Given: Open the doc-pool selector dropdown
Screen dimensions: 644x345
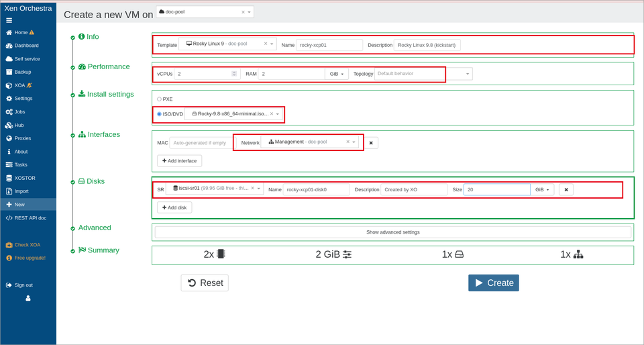Looking at the screenshot, I should (250, 12).
